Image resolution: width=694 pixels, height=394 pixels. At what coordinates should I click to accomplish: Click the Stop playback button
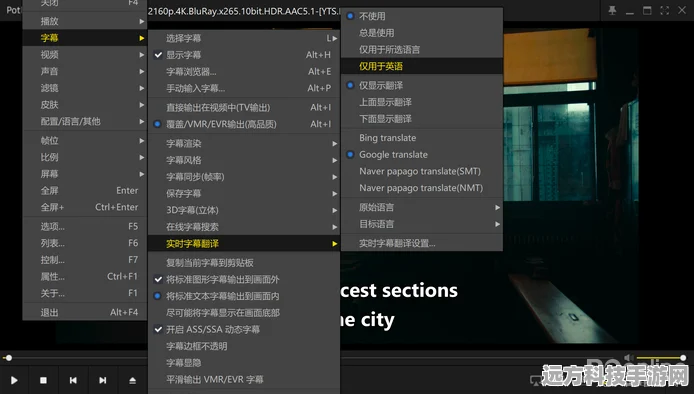(x=43, y=380)
